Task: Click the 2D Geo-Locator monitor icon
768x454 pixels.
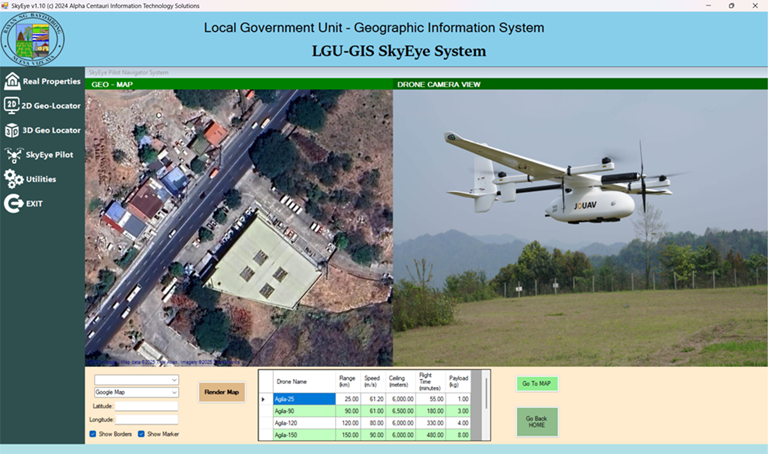Action: pos(12,105)
